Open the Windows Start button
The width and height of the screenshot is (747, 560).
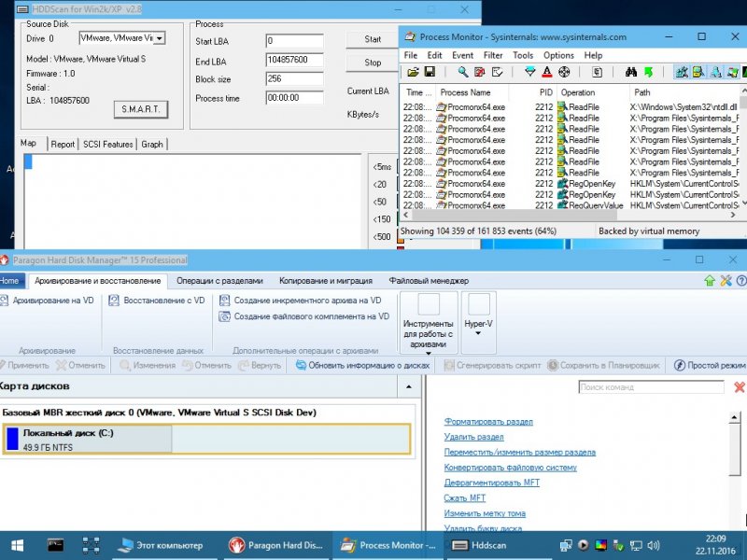pyautogui.click(x=17, y=545)
